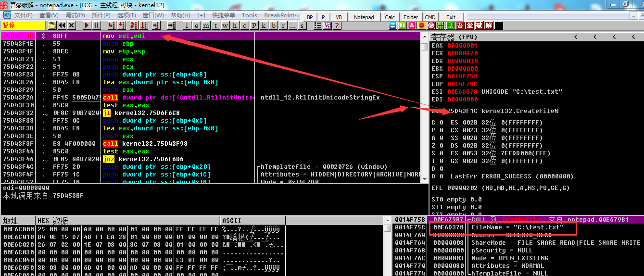Screen dimensions: 644x276
Task: Open help via the red question mark icon
Action: pos(337,25)
